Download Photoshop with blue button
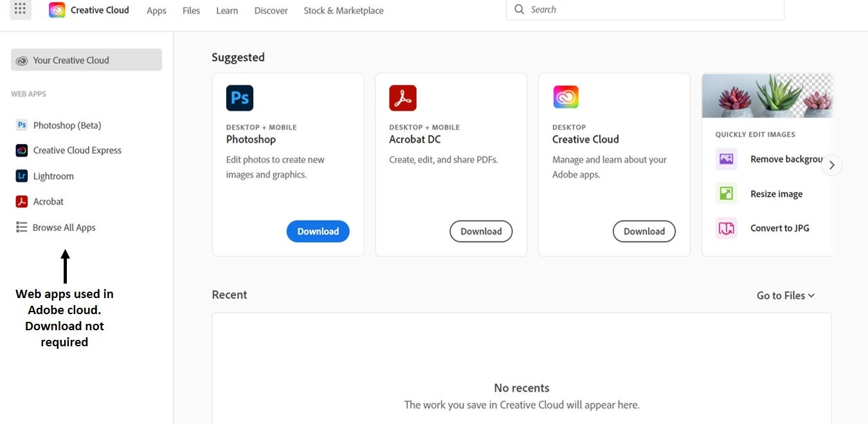This screenshot has width=868, height=424. tap(318, 231)
